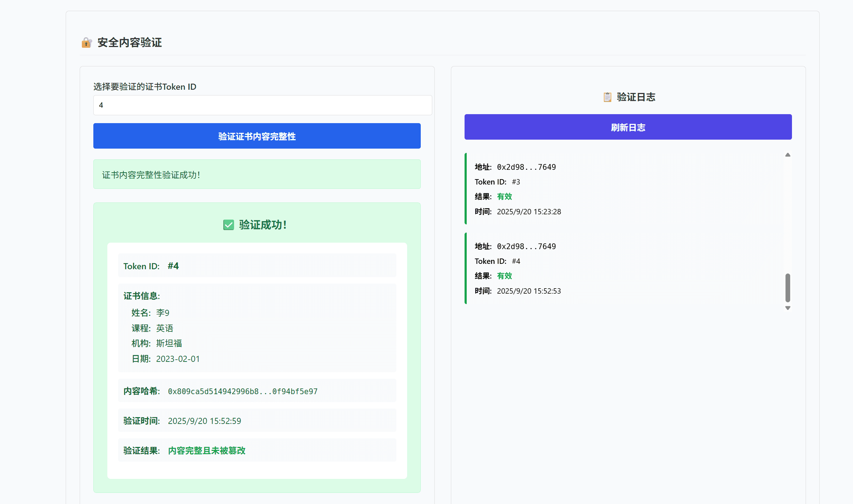
Task: Click the clipboard icon next to 验证日志
Action: pyautogui.click(x=607, y=97)
